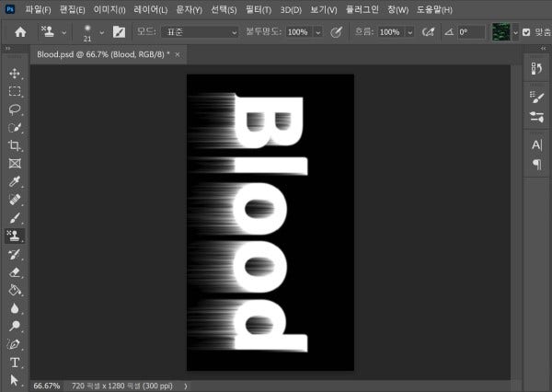
Task: Select the Clone Stamp tool in the left toolbar
Action: (x=15, y=236)
